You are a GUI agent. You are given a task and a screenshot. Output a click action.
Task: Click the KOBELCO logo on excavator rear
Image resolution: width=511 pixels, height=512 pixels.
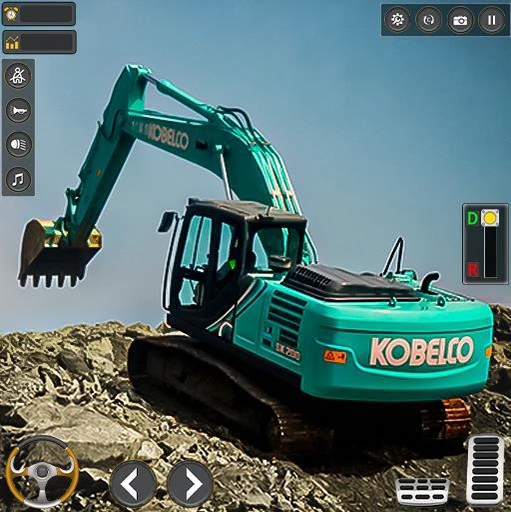(422, 351)
